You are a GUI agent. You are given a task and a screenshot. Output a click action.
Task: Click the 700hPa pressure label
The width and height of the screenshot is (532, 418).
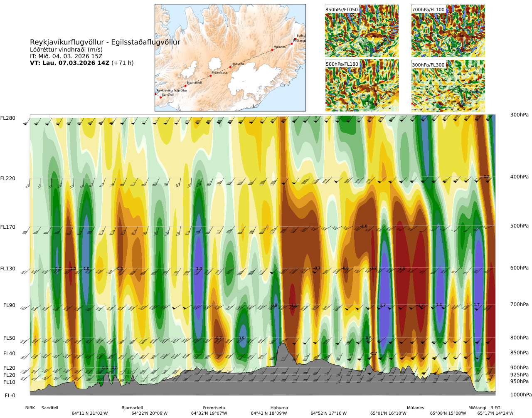pos(520,304)
